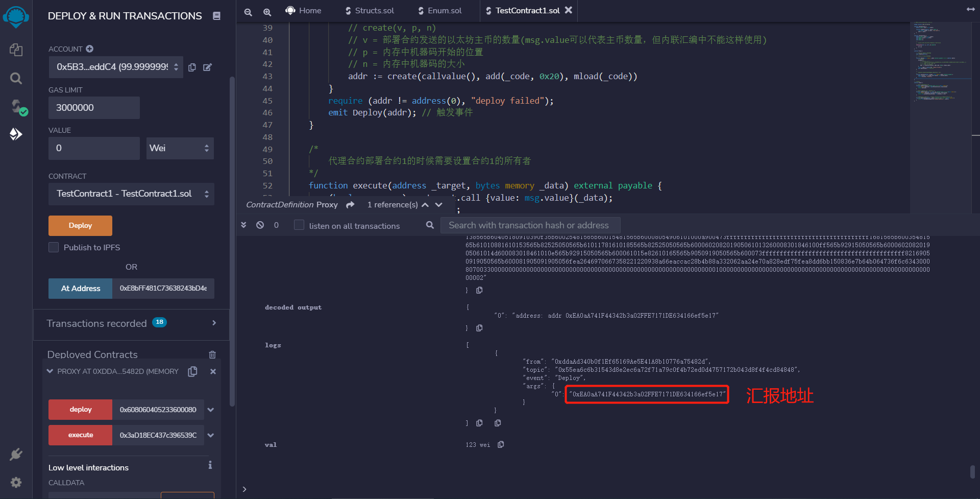Clear deployed contracts trash icon
Screen dimensions: 980x499
pos(212,354)
